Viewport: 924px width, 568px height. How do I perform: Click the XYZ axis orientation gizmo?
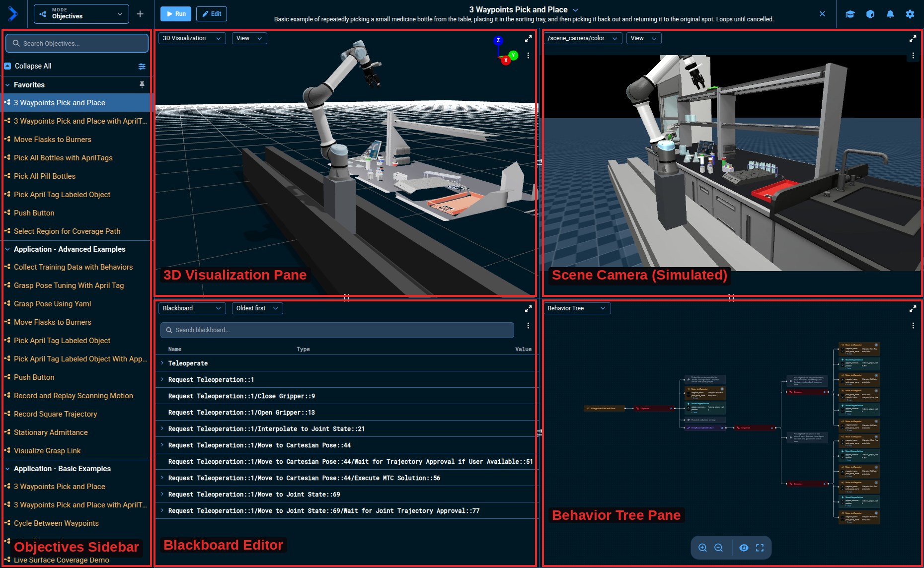tap(506, 51)
